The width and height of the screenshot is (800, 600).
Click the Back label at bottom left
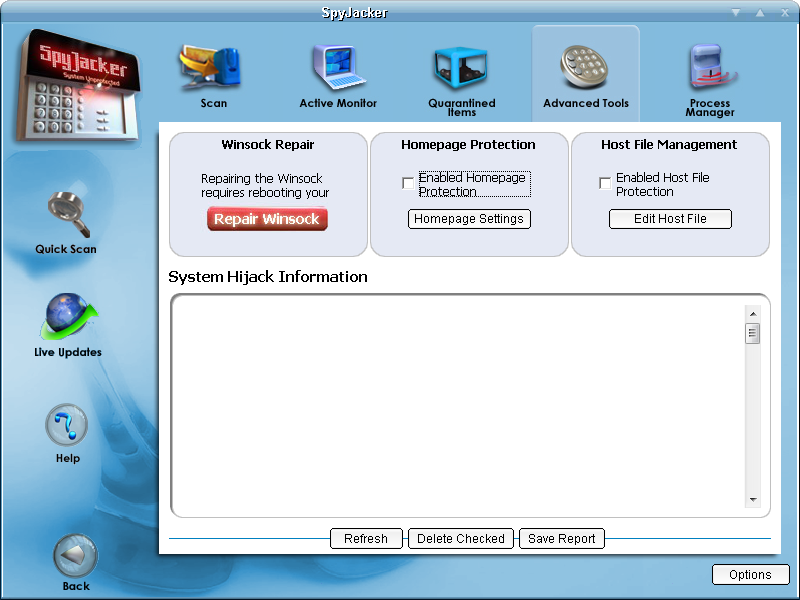tap(76, 586)
